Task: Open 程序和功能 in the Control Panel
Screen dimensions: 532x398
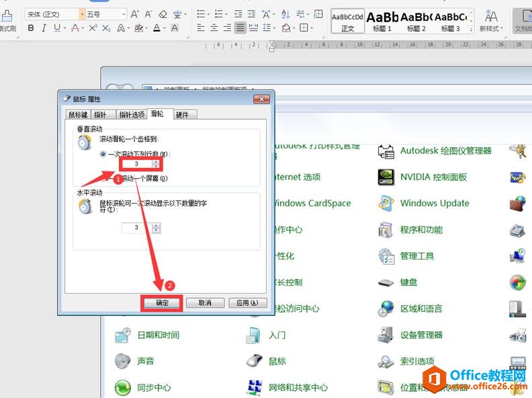Action: point(410,230)
